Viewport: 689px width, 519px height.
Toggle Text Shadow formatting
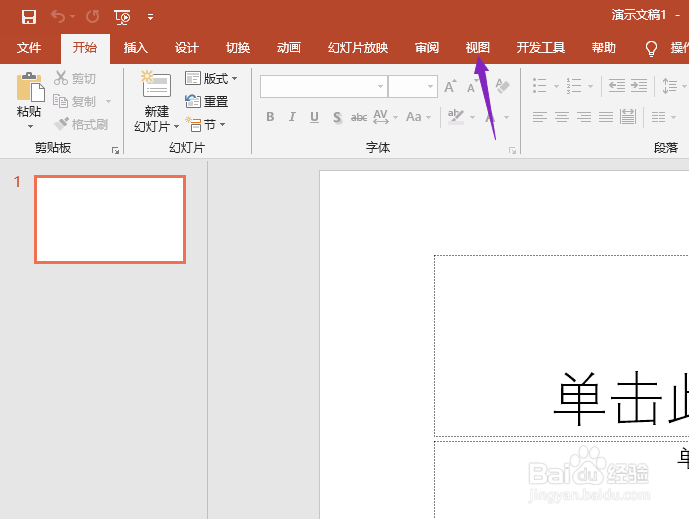tap(337, 117)
